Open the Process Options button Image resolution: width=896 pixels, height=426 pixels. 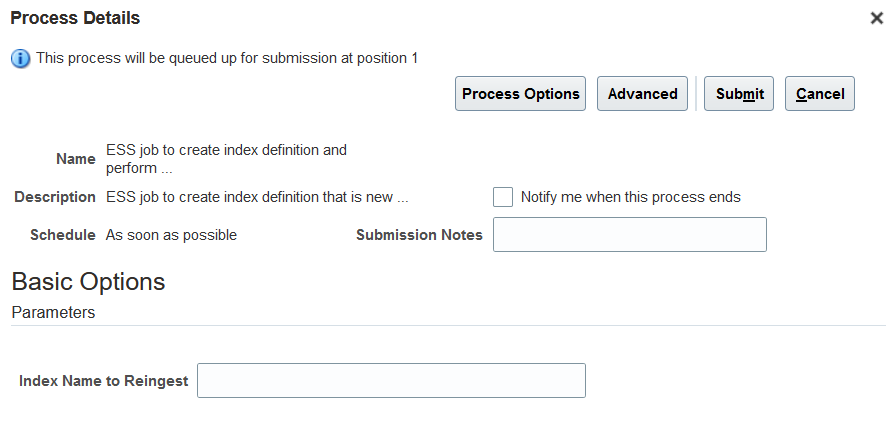click(x=521, y=94)
